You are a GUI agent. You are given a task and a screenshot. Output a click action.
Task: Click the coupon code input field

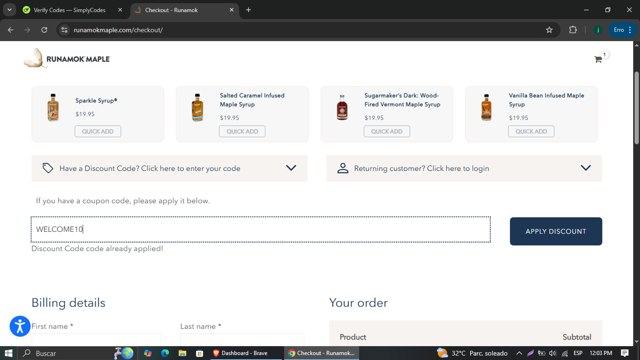pos(261,229)
